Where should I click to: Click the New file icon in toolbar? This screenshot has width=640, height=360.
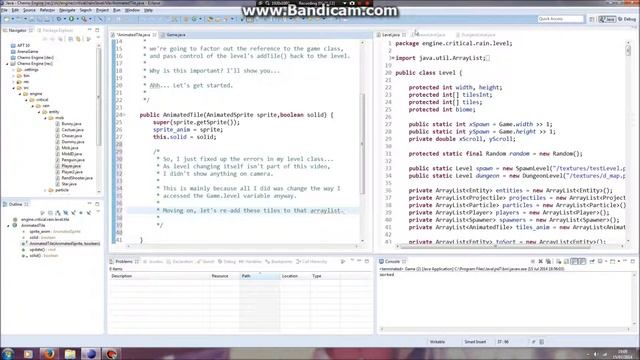coord(7,19)
